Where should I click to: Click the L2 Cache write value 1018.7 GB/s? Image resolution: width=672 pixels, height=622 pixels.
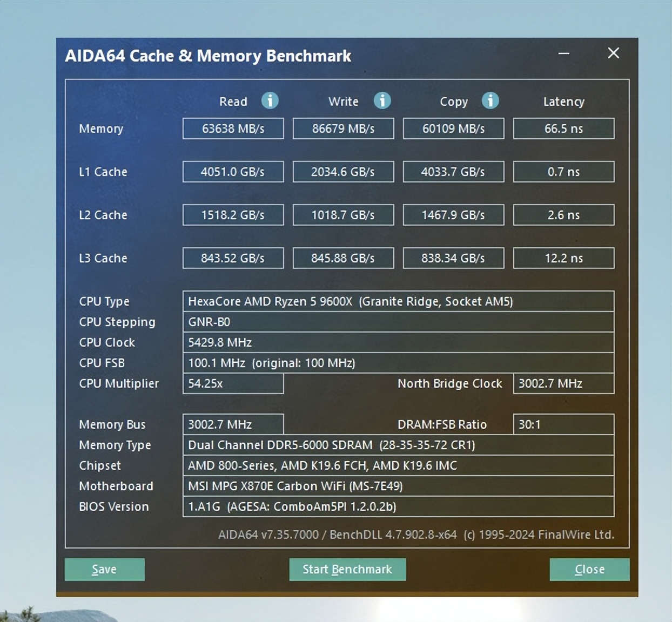point(343,215)
